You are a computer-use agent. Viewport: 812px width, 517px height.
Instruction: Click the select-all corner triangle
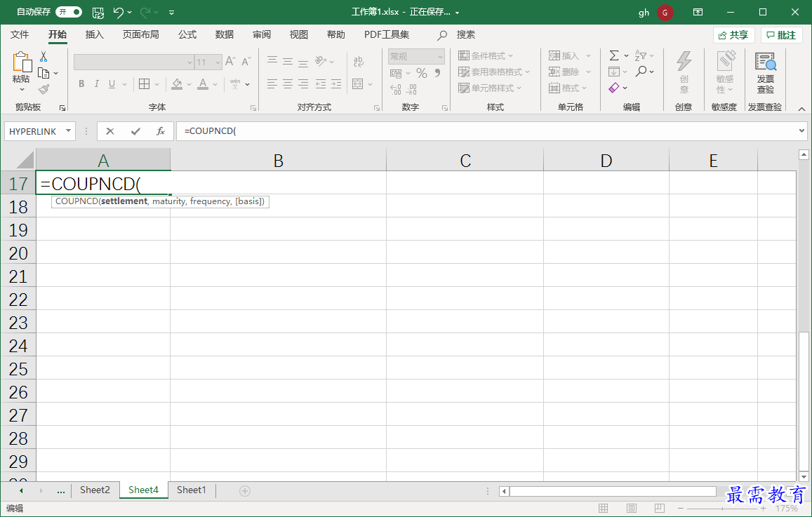pyautogui.click(x=25, y=160)
